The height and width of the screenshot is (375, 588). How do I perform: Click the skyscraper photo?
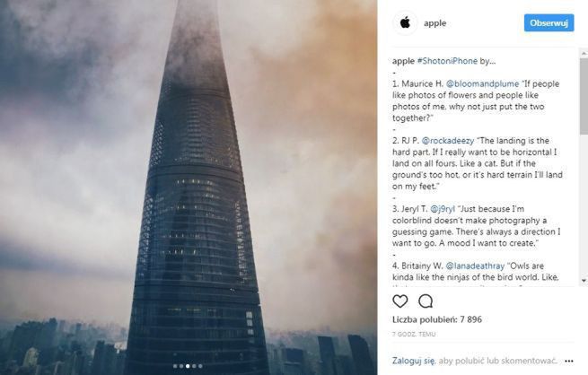tap(189, 187)
